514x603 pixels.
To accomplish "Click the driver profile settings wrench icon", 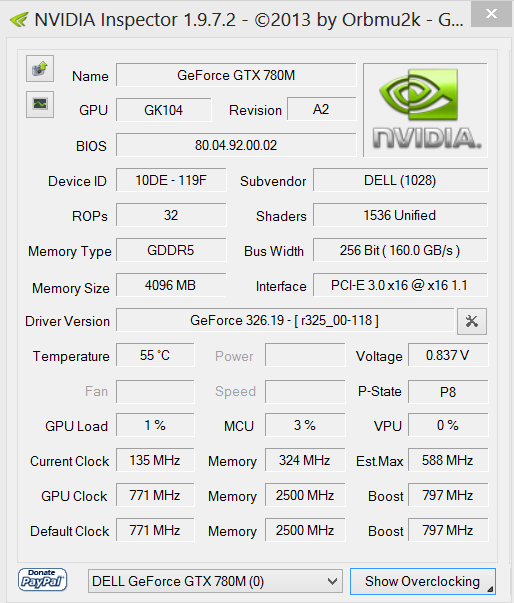I will [x=472, y=321].
